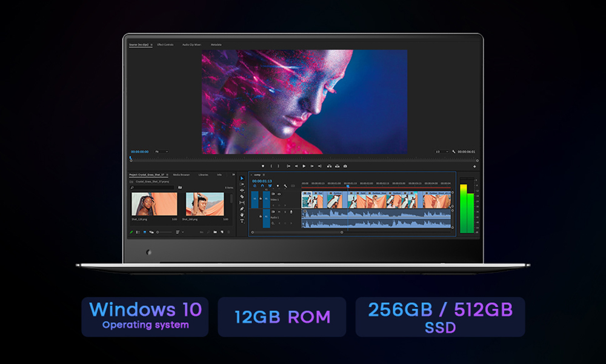
Task: Expand the project panel overflow chevrons
Action: pos(233,174)
